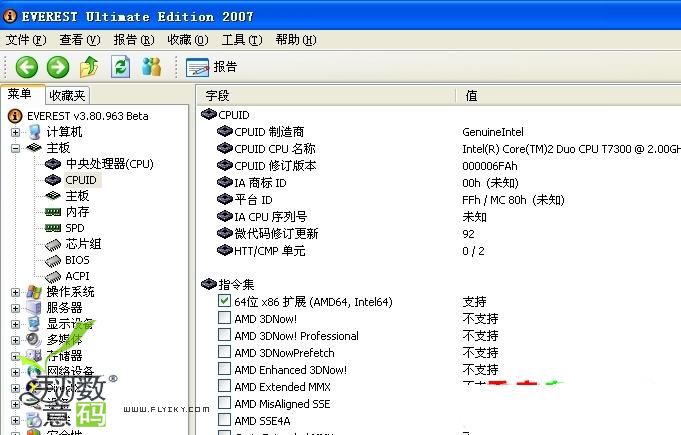
Task: Toggle the AMD Enhanced 3DNow! checkbox
Action: (224, 369)
